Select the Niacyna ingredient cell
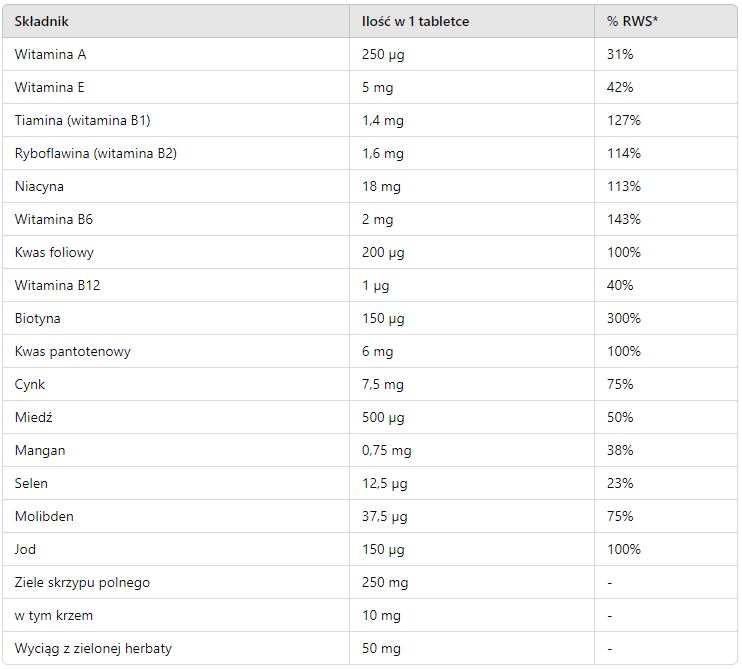The height and width of the screenshot is (669, 742). (40, 186)
